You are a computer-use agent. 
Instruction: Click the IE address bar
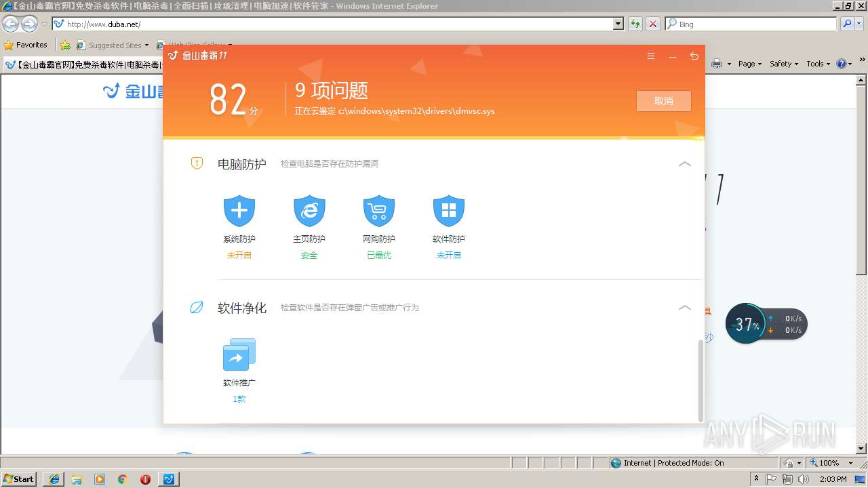tap(332, 24)
